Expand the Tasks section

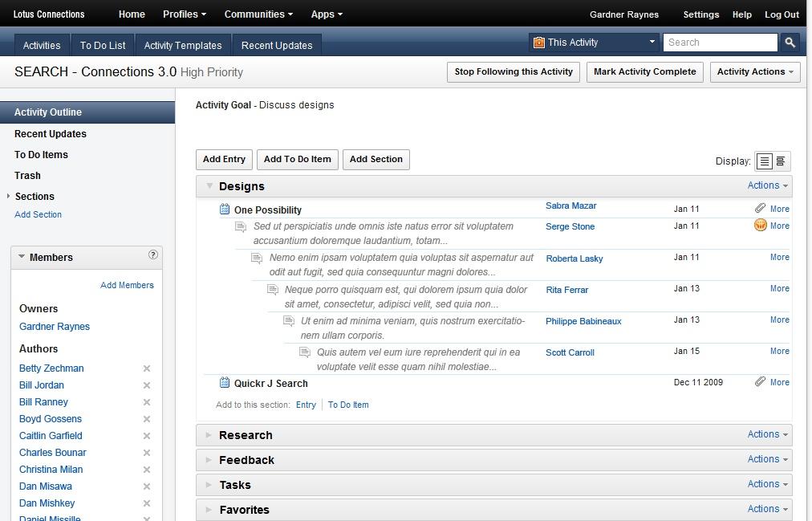(x=209, y=484)
